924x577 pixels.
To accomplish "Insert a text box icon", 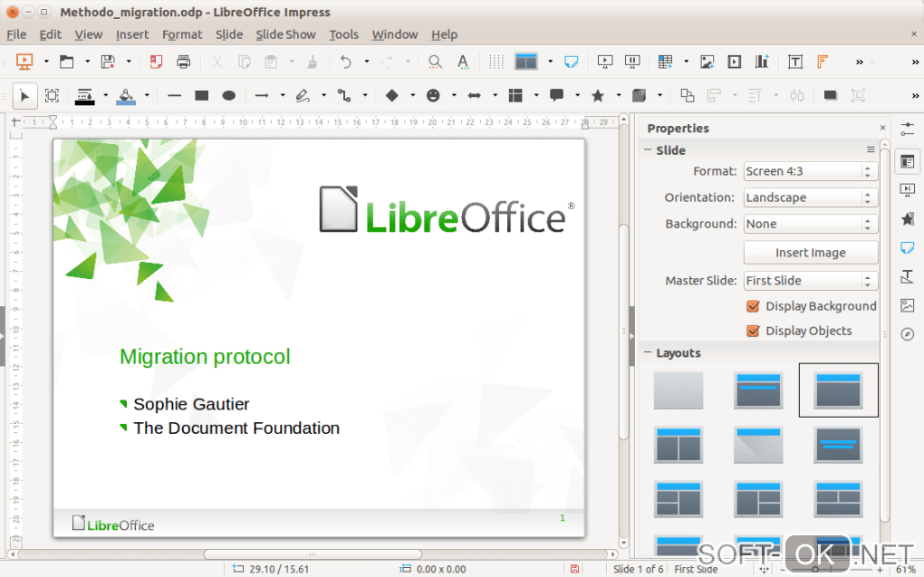I will [x=795, y=62].
